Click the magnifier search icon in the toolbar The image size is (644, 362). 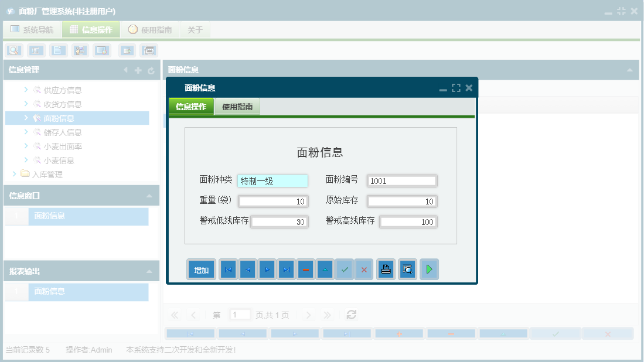(x=13, y=50)
